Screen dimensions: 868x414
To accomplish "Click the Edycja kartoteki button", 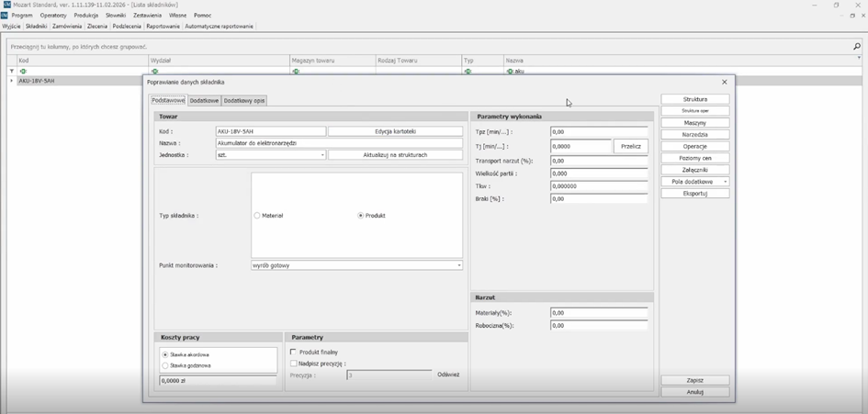I will [395, 131].
